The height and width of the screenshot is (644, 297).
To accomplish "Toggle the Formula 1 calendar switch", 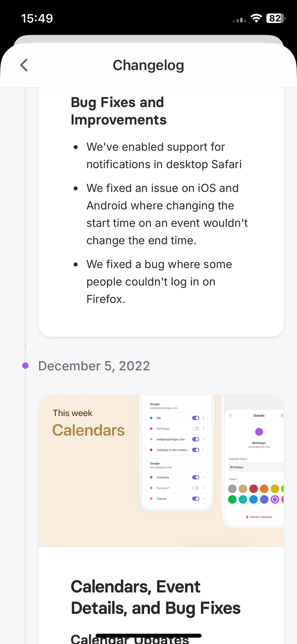I will [196, 488].
